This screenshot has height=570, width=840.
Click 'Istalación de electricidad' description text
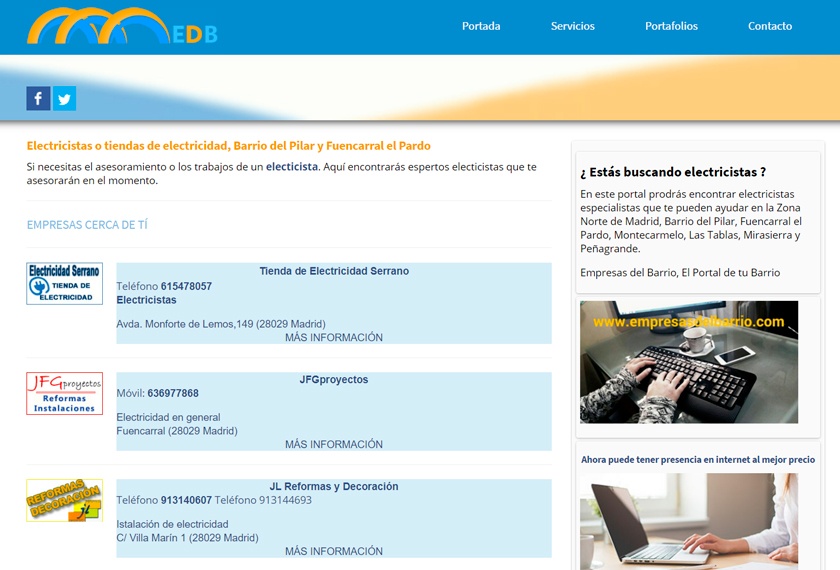pos(172,524)
